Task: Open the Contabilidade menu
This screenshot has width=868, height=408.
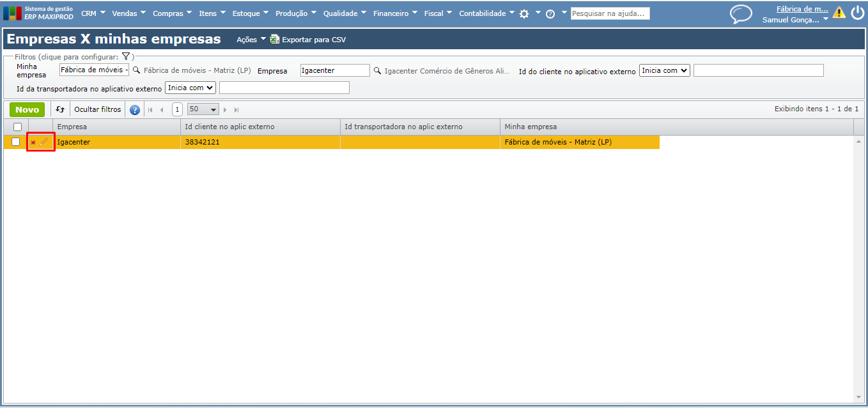Action: [486, 13]
